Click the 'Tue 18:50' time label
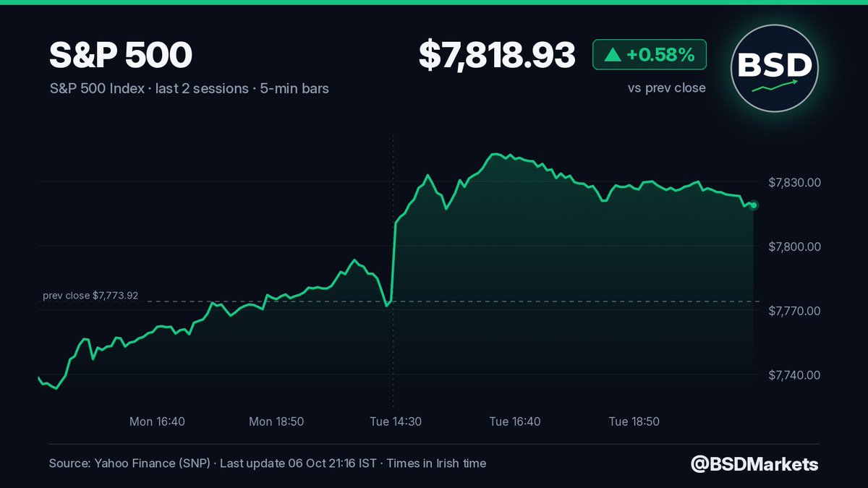The height and width of the screenshot is (488, 868). coord(634,421)
